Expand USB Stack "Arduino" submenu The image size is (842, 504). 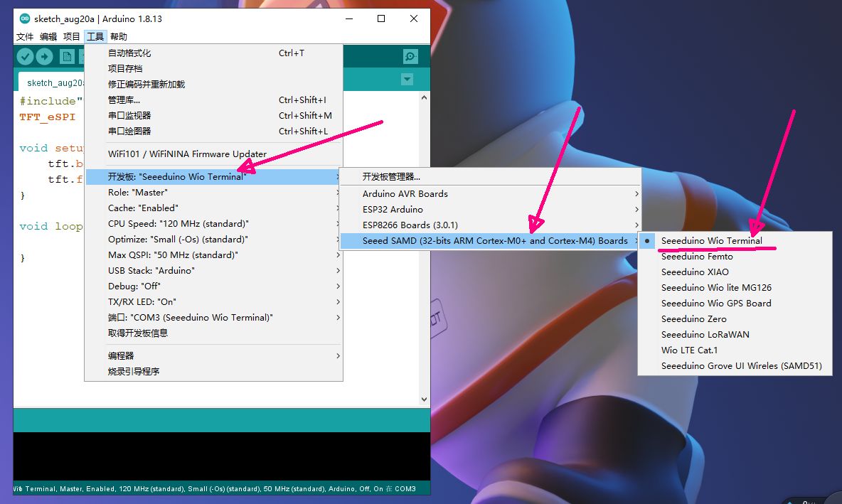(x=214, y=271)
